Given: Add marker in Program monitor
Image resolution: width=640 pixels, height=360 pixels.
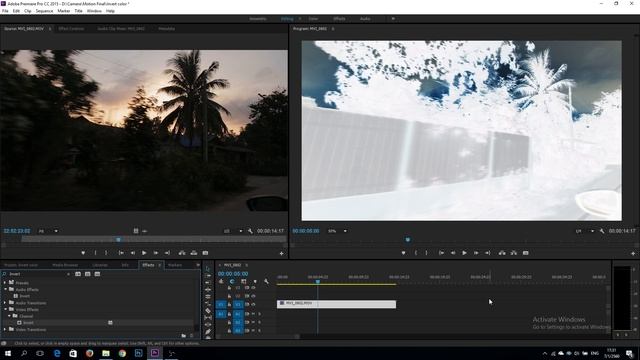Looking at the screenshot, I should click(404, 253).
